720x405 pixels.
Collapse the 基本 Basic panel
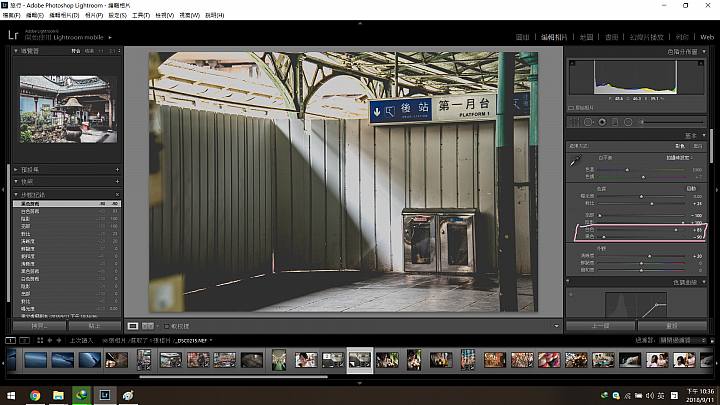pos(704,135)
